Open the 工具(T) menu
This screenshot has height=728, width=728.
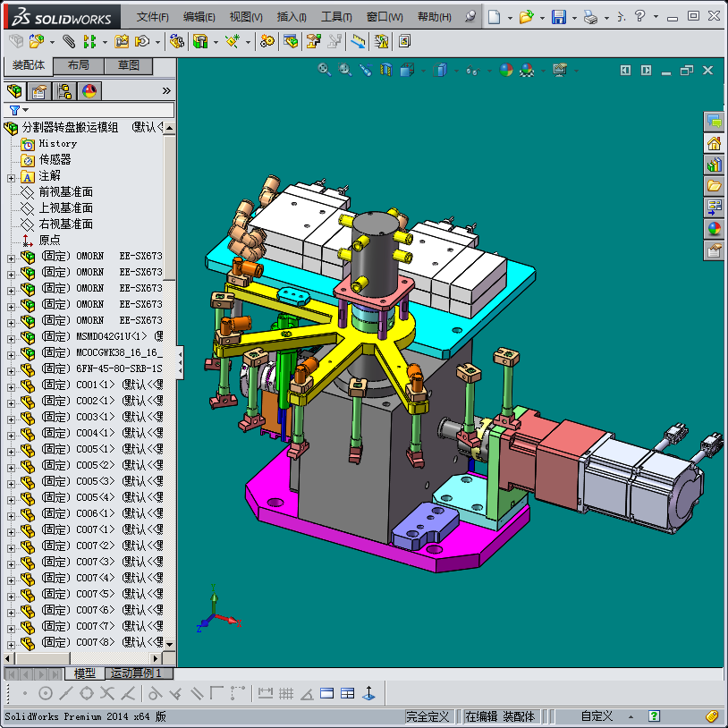[x=336, y=17]
